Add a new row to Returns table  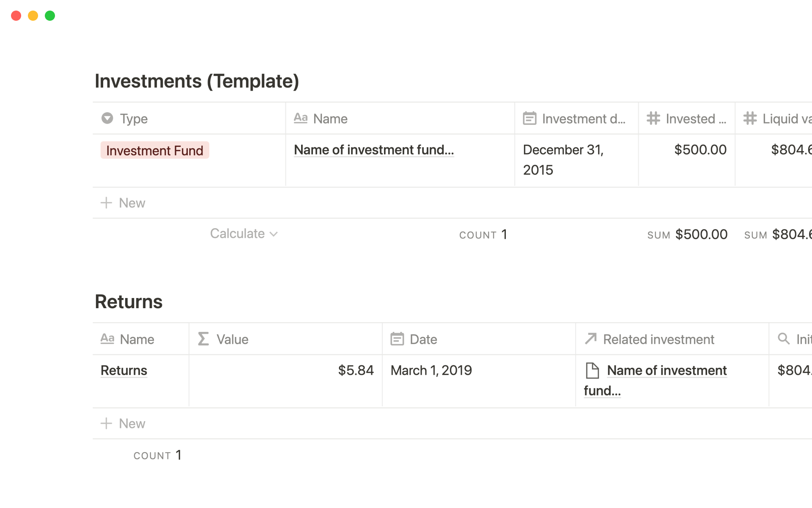123,423
